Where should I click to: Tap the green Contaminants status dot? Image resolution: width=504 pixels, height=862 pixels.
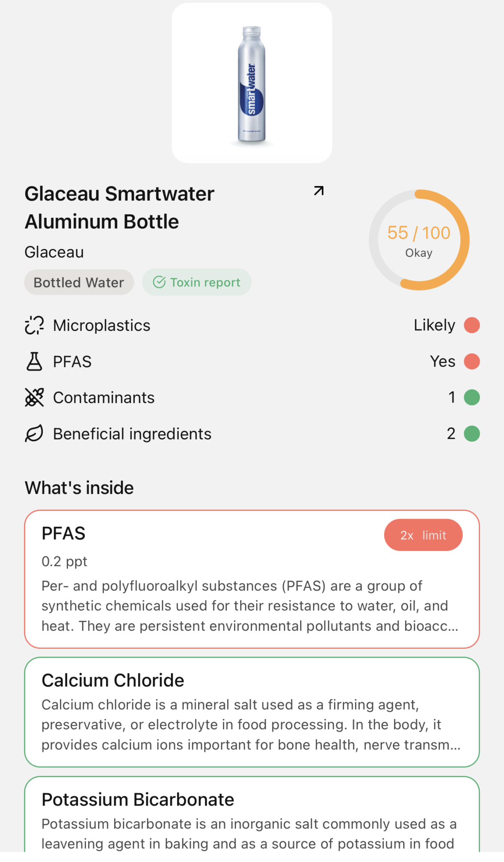(x=472, y=398)
